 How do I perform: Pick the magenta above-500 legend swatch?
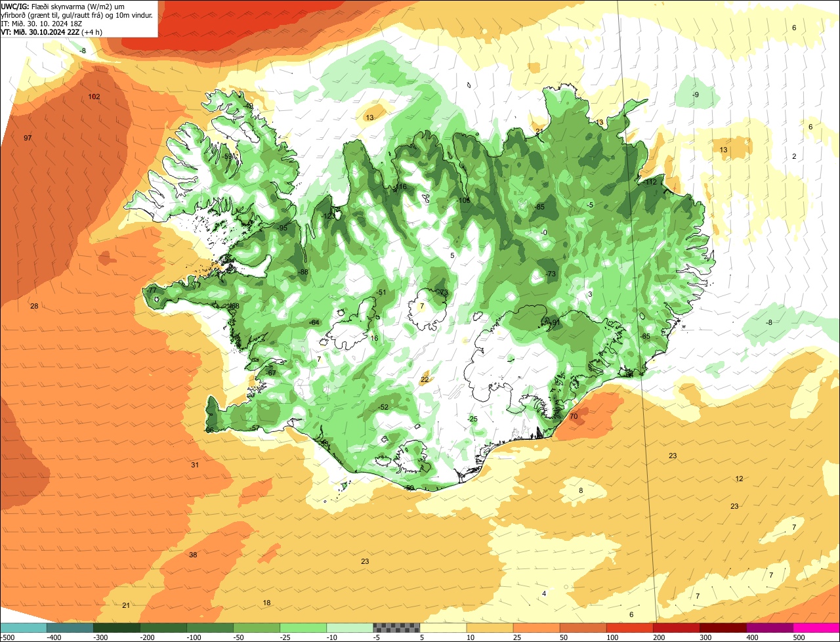(x=816, y=628)
